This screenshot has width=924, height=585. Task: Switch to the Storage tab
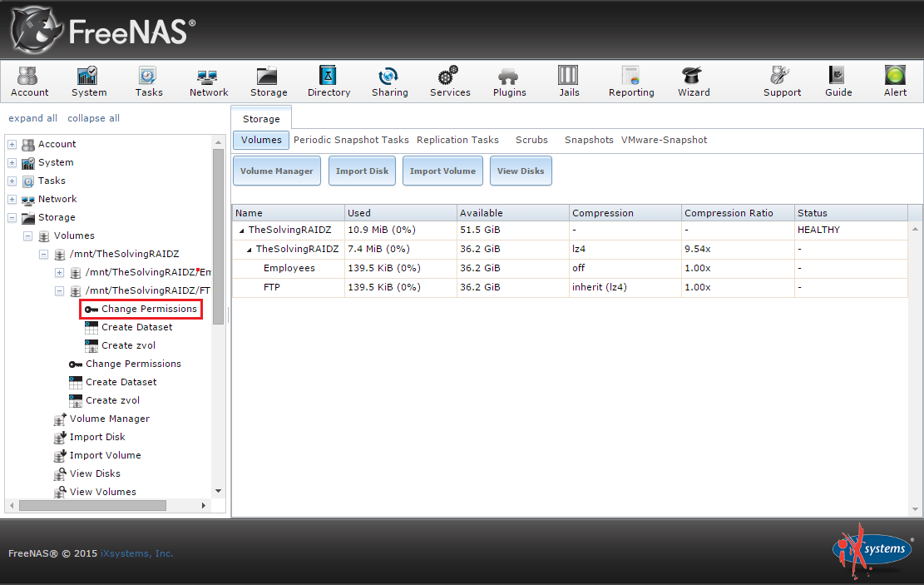click(261, 118)
